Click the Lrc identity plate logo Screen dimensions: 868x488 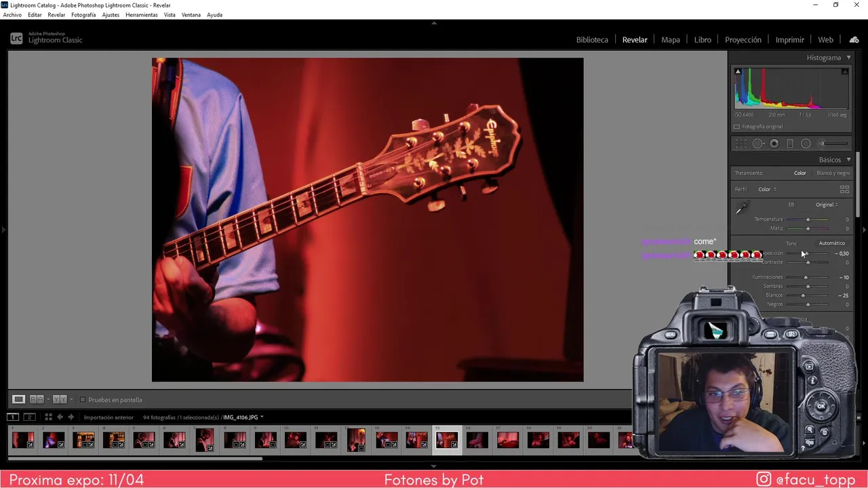tap(16, 39)
